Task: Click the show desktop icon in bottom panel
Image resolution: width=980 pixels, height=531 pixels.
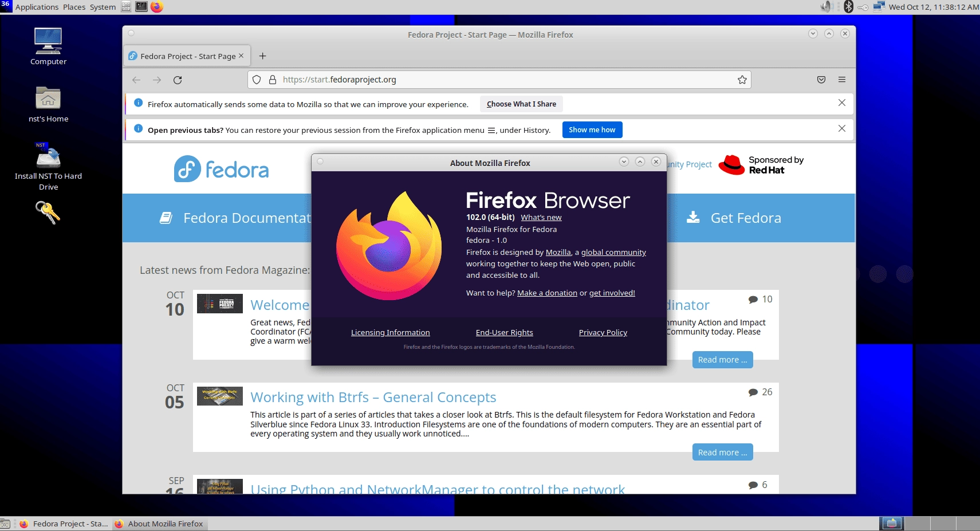Action: tap(5, 524)
